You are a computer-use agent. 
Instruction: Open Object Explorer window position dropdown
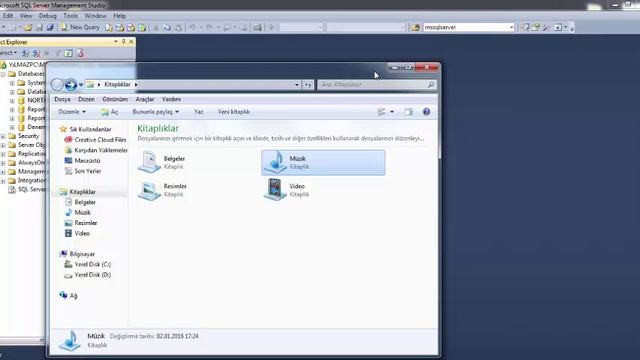116,42
